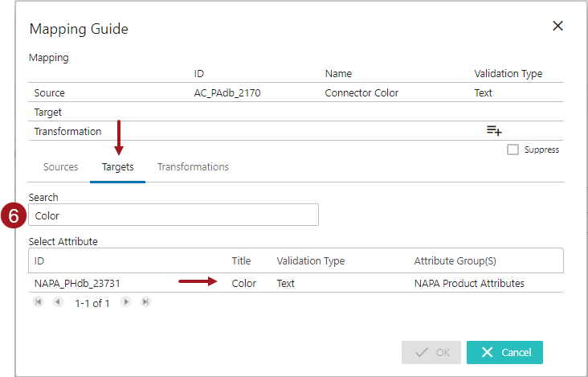Open the Targets tab
The height and width of the screenshot is (377, 588).
tap(117, 167)
